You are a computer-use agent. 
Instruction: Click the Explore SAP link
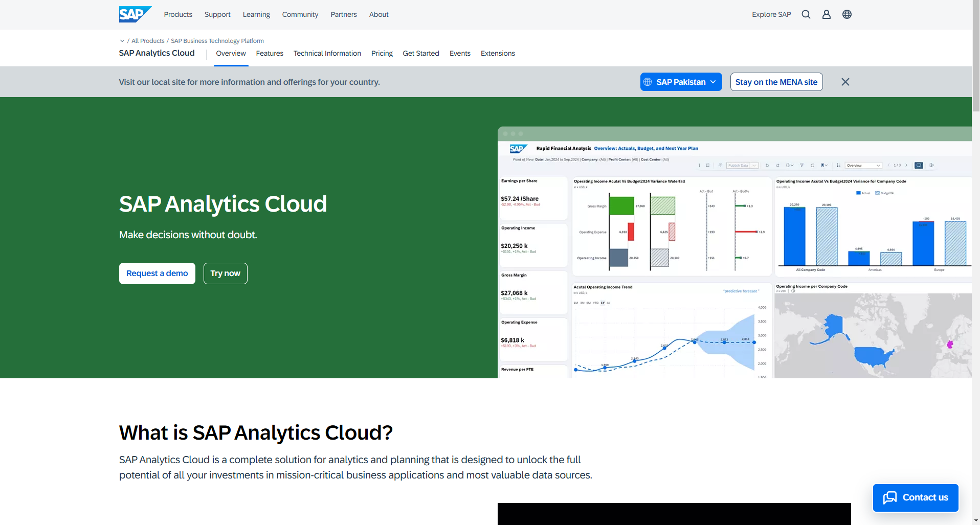pyautogui.click(x=771, y=14)
